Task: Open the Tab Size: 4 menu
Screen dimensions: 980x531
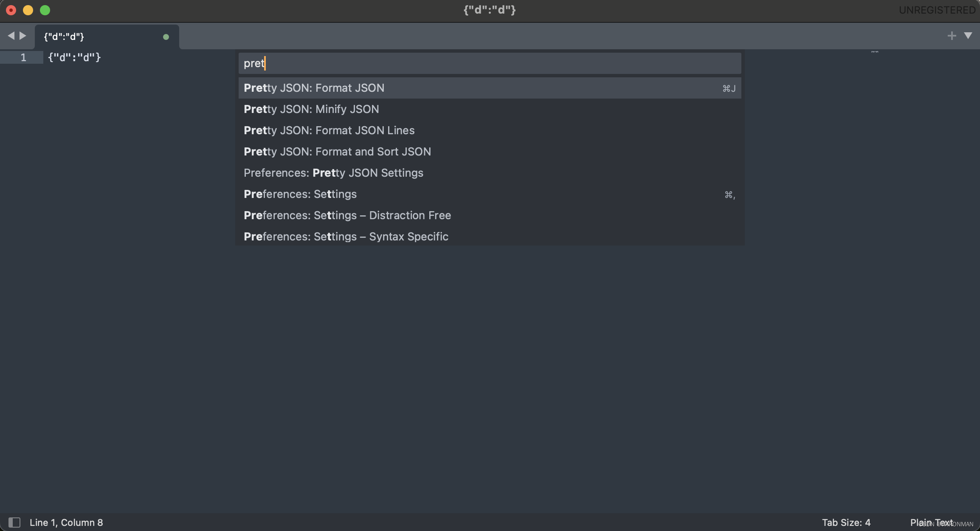Action: click(846, 523)
